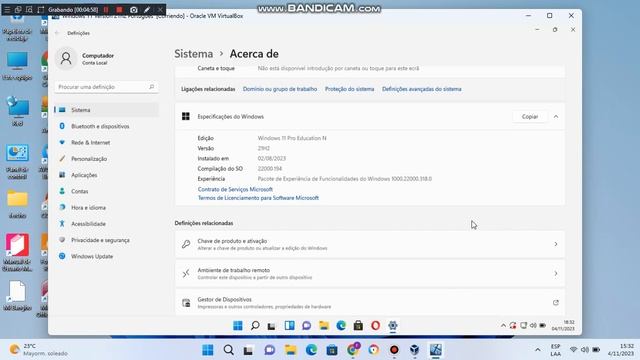Switch to VirtualBox cube icon on host taskbar
The width and height of the screenshot is (640, 360).
tap(415, 350)
